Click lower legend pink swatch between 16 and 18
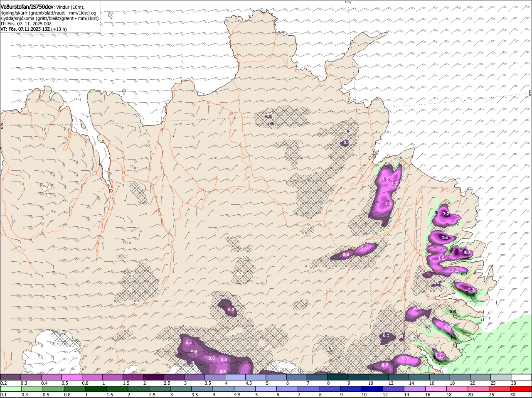The image size is (532, 398). (x=436, y=389)
